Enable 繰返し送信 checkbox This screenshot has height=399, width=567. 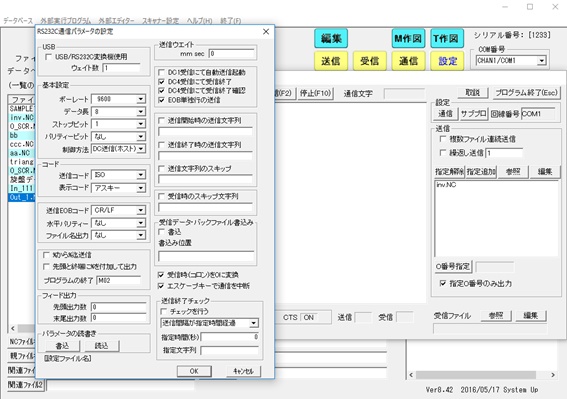[442, 153]
